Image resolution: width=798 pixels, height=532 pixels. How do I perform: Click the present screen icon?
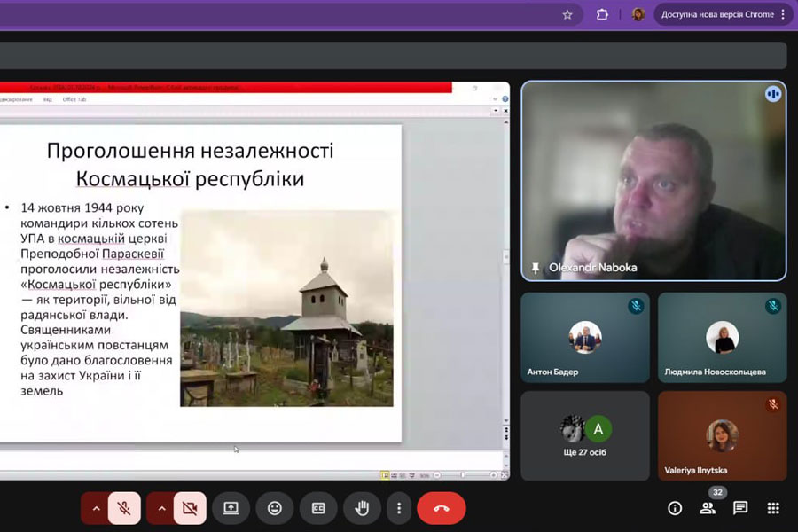231,508
